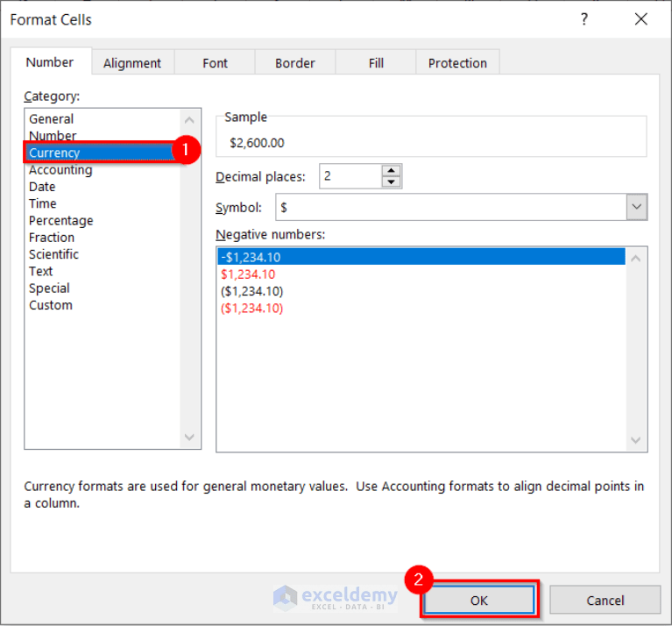Decrease decimal places with down arrow
Image resolution: width=672 pixels, height=626 pixels.
pos(391,181)
